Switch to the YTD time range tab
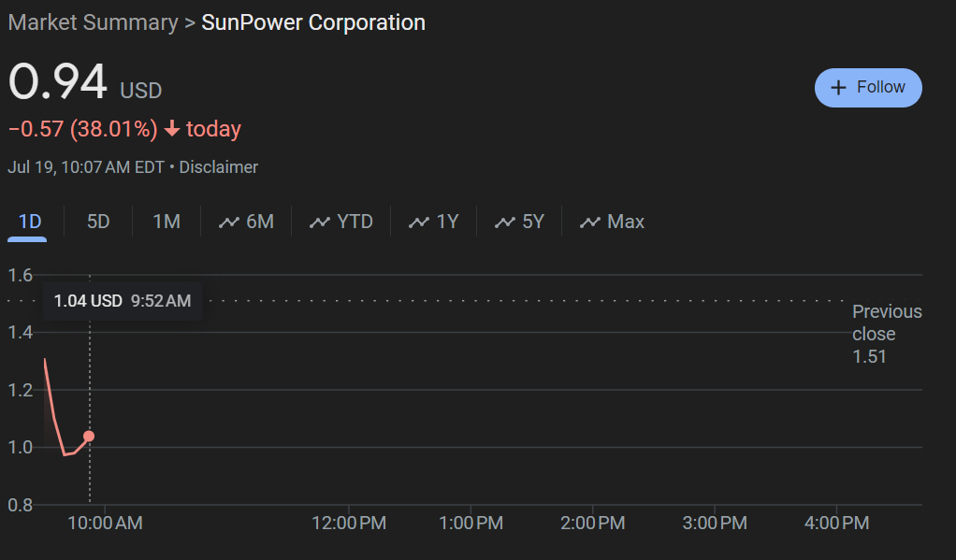 pos(340,222)
